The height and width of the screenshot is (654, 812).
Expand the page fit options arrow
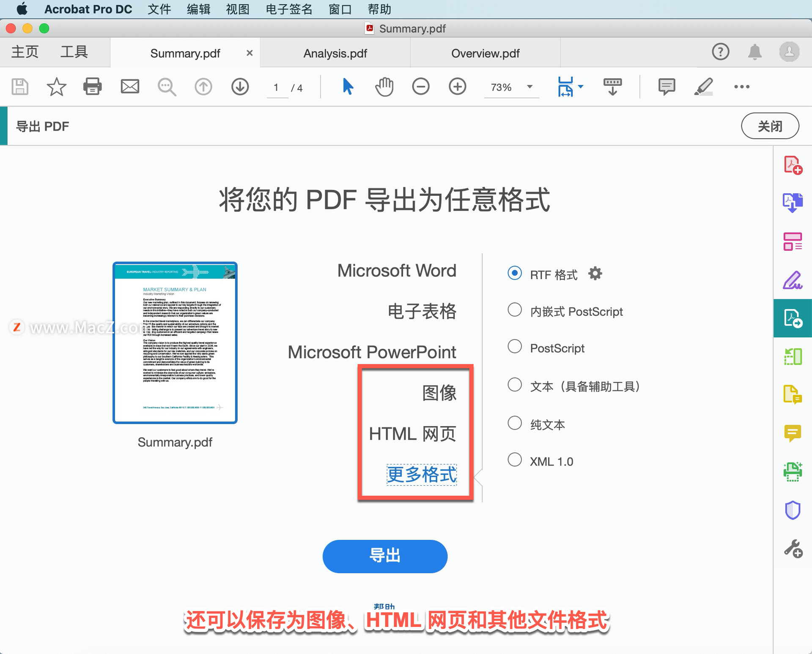click(x=581, y=87)
